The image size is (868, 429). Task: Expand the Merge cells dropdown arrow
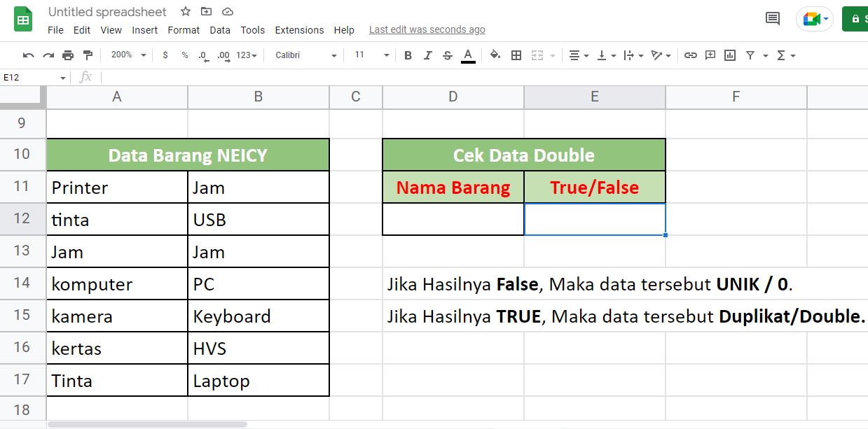553,55
